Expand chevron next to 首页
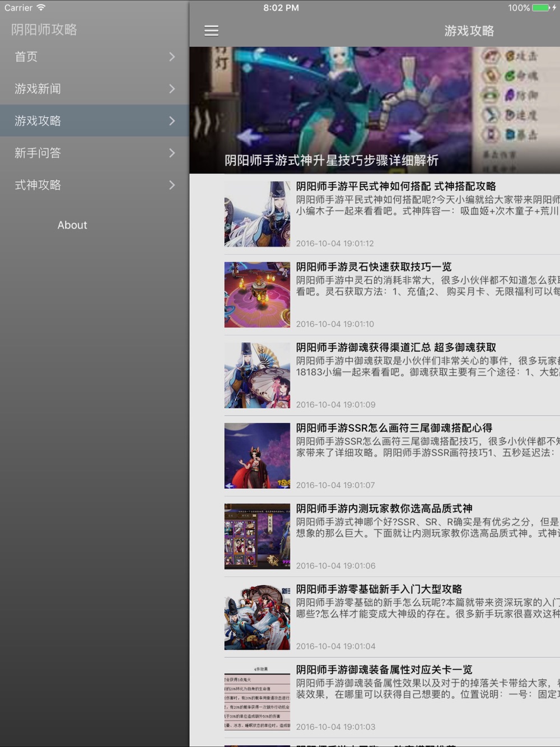 click(x=172, y=57)
